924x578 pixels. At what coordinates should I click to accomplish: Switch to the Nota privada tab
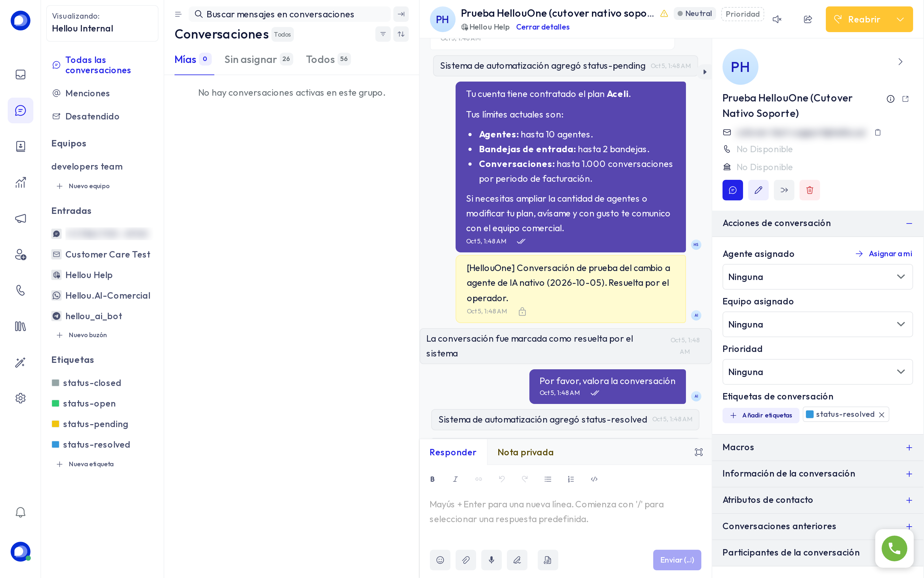pos(526,452)
